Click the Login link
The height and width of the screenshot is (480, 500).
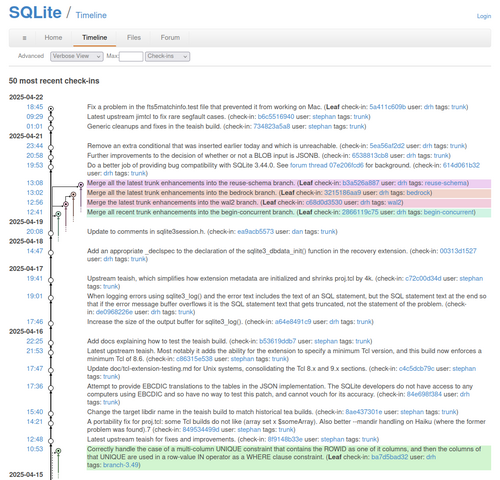click(x=484, y=16)
